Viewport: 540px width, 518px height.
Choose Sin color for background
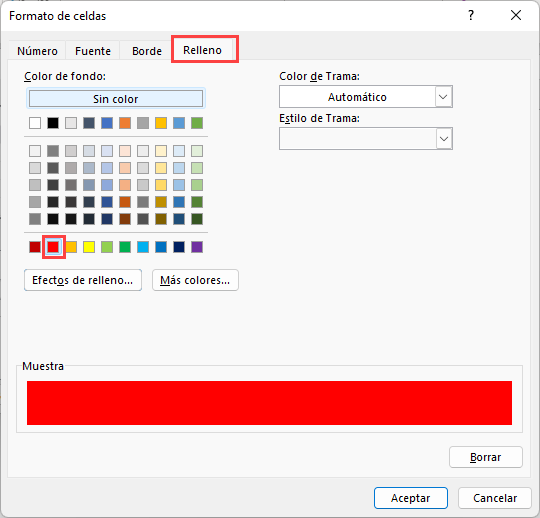(116, 99)
